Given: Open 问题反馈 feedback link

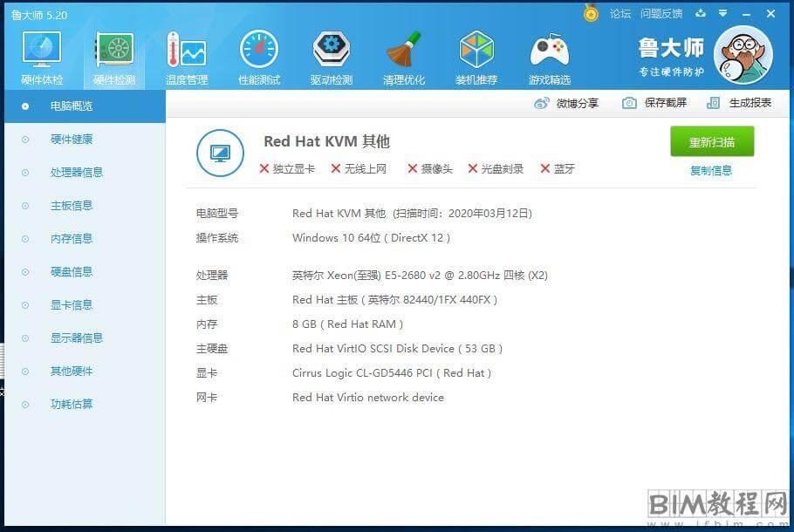Looking at the screenshot, I should pyautogui.click(x=661, y=14).
